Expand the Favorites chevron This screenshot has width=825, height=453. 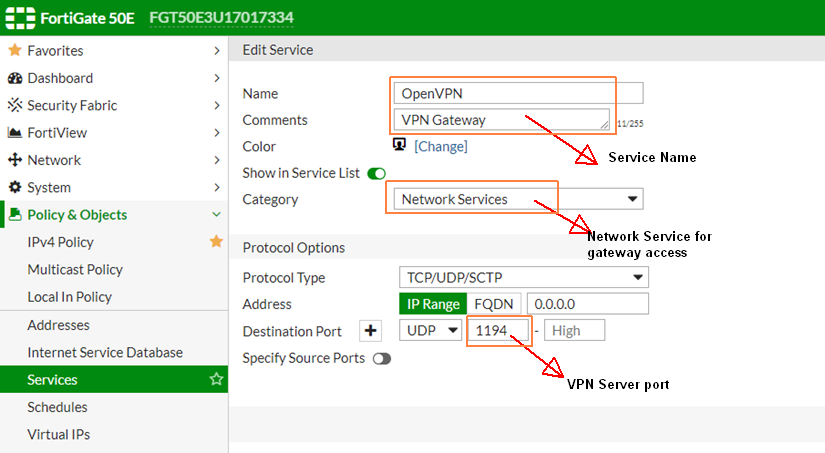[x=217, y=51]
